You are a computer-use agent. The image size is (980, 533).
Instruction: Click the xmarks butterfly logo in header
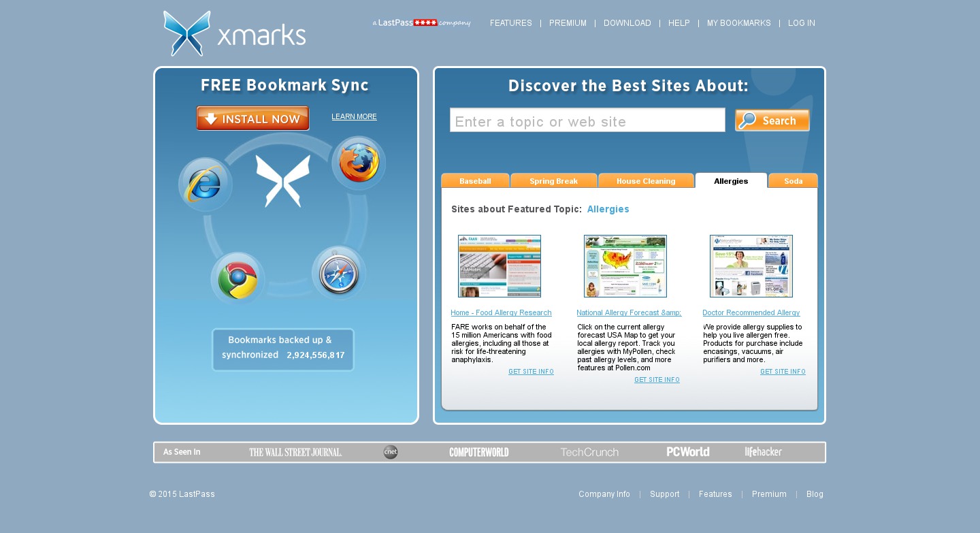(187, 33)
